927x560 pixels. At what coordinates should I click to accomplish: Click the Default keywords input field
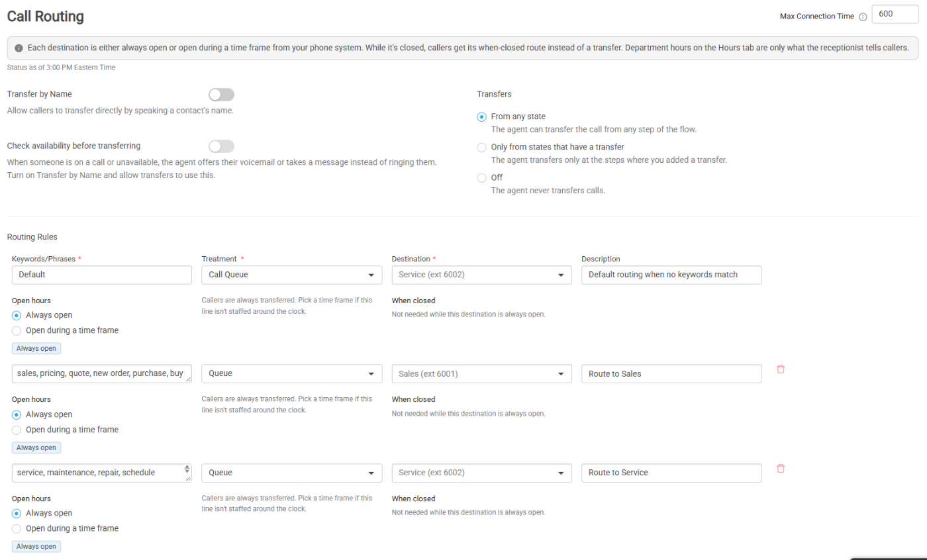tap(102, 275)
